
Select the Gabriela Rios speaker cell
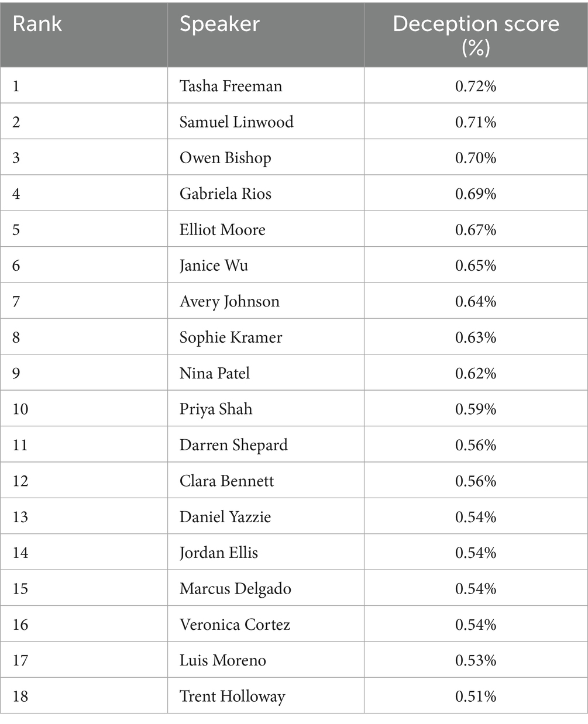(225, 194)
